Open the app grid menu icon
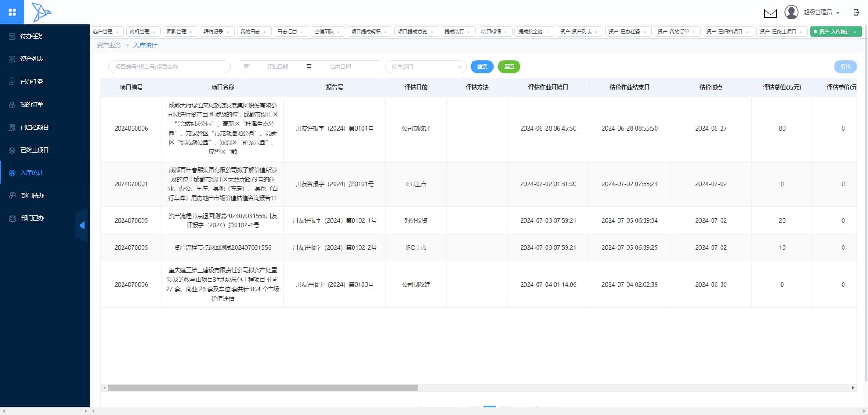The image size is (868, 415). coord(12,12)
